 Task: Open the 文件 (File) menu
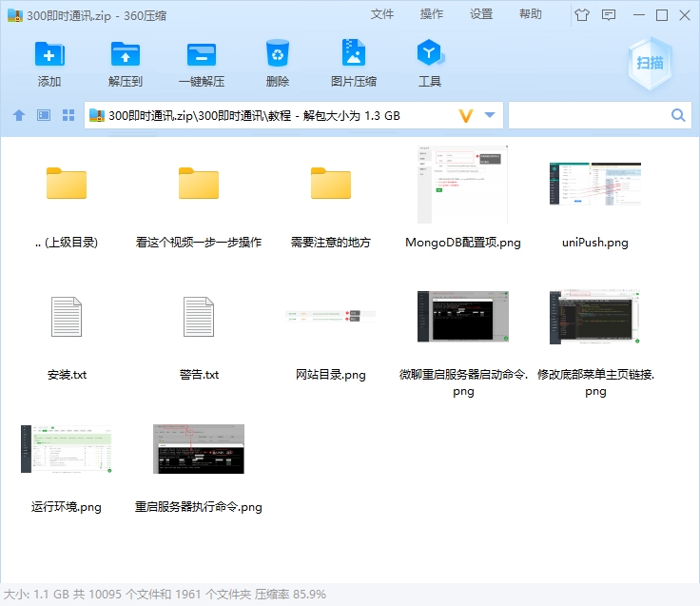pyautogui.click(x=382, y=14)
